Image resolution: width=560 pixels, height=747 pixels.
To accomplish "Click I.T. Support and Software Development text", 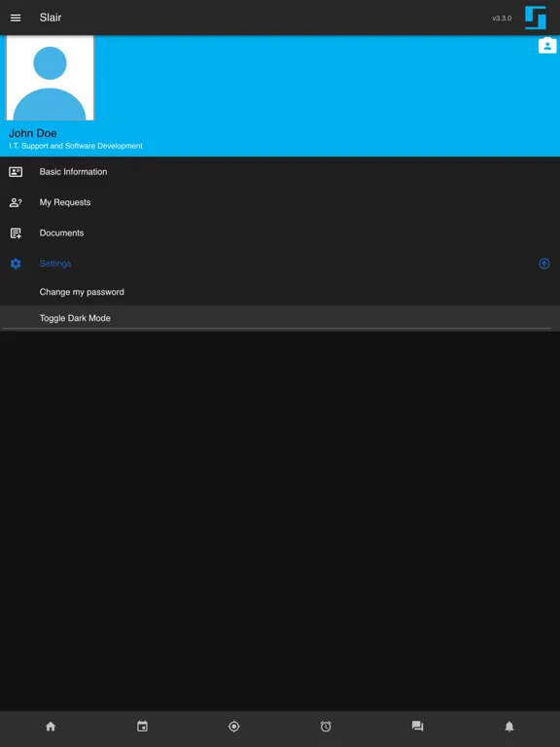I will [76, 146].
